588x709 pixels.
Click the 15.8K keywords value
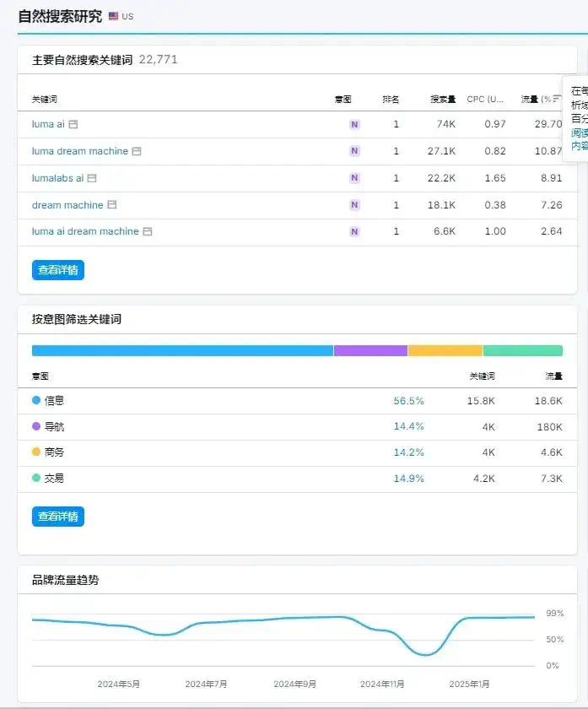[481, 401]
